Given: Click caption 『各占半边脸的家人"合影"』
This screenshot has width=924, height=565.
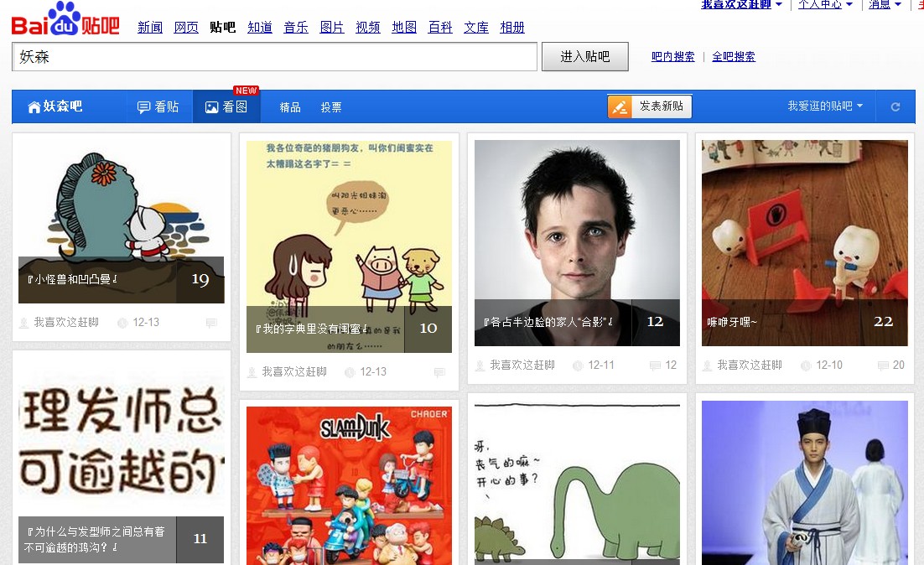Looking at the screenshot, I should point(548,322).
